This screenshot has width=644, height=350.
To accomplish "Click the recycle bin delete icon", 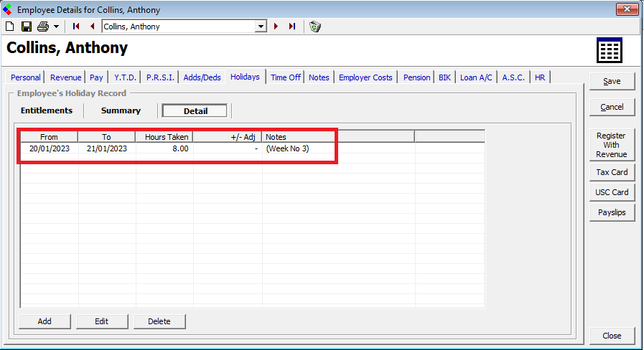I will (x=315, y=27).
